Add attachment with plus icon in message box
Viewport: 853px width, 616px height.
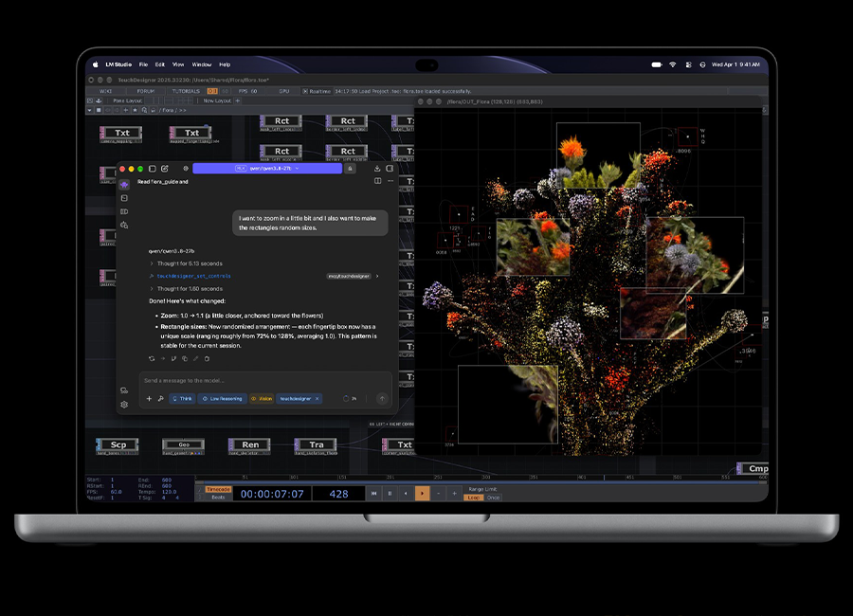point(149,399)
